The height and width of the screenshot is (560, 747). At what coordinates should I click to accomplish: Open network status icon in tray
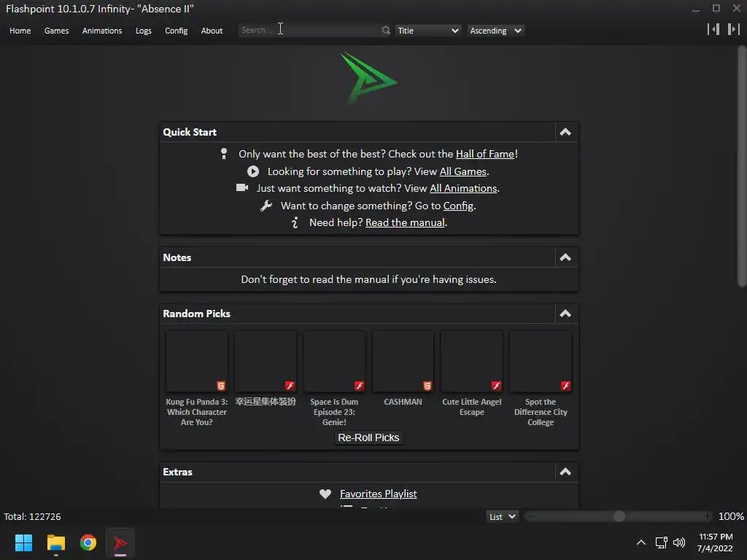point(661,542)
